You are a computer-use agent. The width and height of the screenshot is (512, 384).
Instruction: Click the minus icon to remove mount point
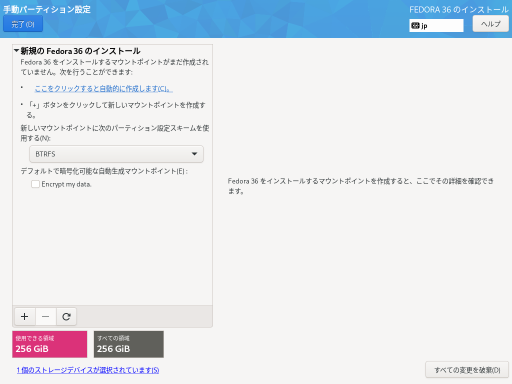(46, 316)
